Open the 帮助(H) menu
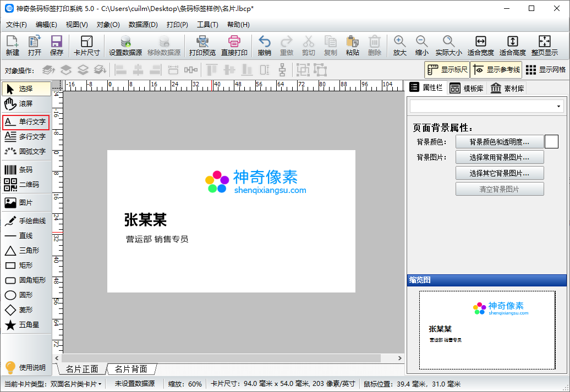Viewport: 570px width, 392px height. 238,25
